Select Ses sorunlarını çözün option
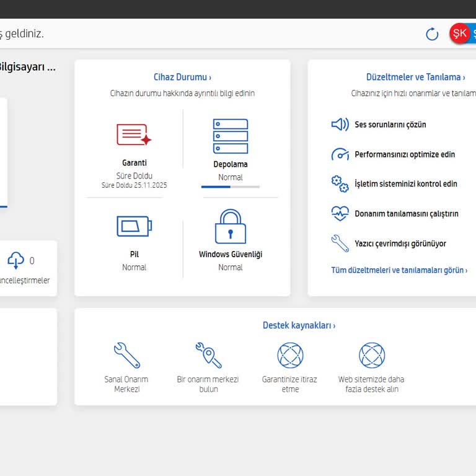 coord(390,125)
